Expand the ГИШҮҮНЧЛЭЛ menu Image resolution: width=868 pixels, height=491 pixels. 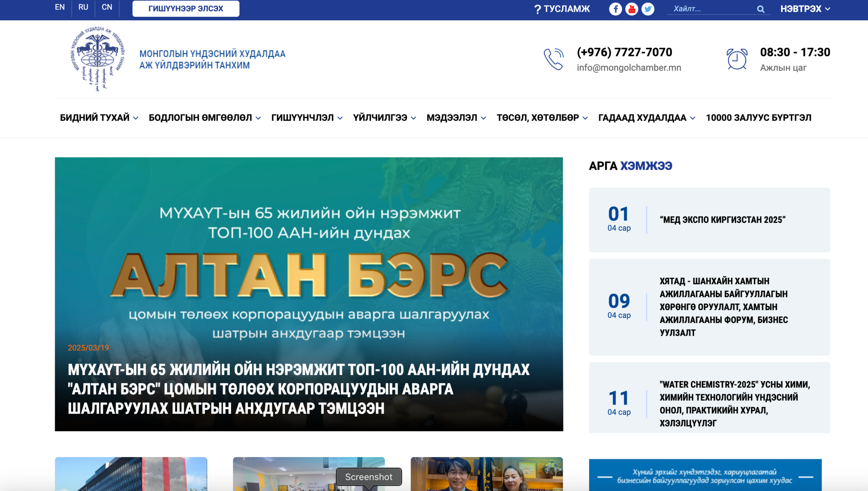tap(307, 118)
